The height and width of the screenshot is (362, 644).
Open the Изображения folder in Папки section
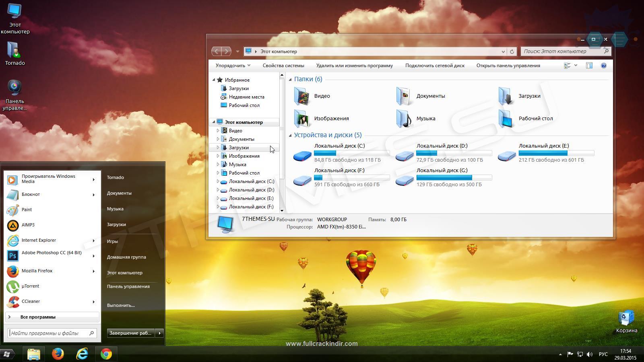pos(301,119)
